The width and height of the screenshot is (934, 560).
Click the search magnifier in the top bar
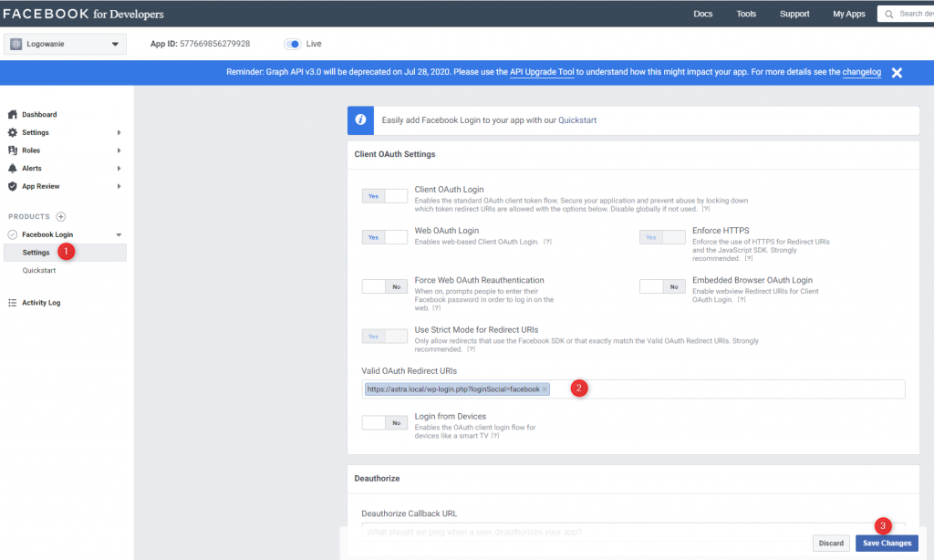886,13
